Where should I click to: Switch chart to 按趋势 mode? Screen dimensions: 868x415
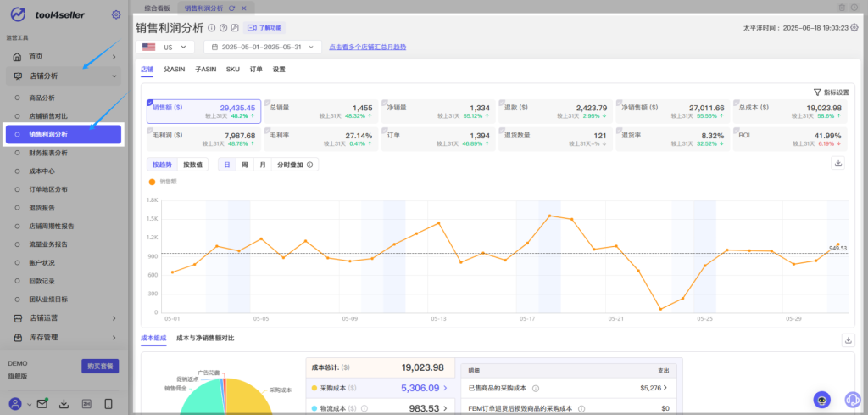(162, 165)
